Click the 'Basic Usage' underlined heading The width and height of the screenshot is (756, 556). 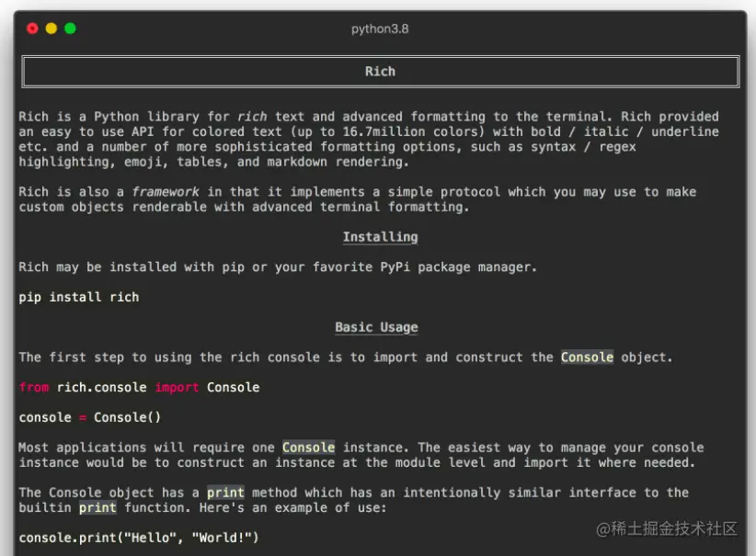[376, 327]
